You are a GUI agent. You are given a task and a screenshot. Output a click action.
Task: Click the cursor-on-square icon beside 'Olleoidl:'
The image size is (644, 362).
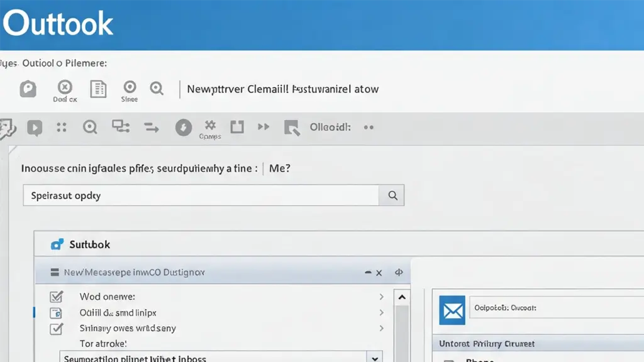pyautogui.click(x=291, y=128)
